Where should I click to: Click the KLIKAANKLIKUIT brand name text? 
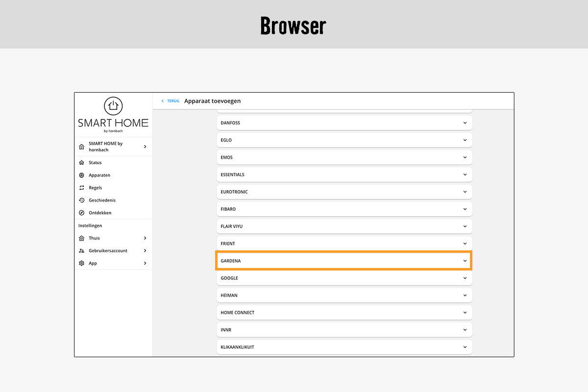pyautogui.click(x=238, y=347)
